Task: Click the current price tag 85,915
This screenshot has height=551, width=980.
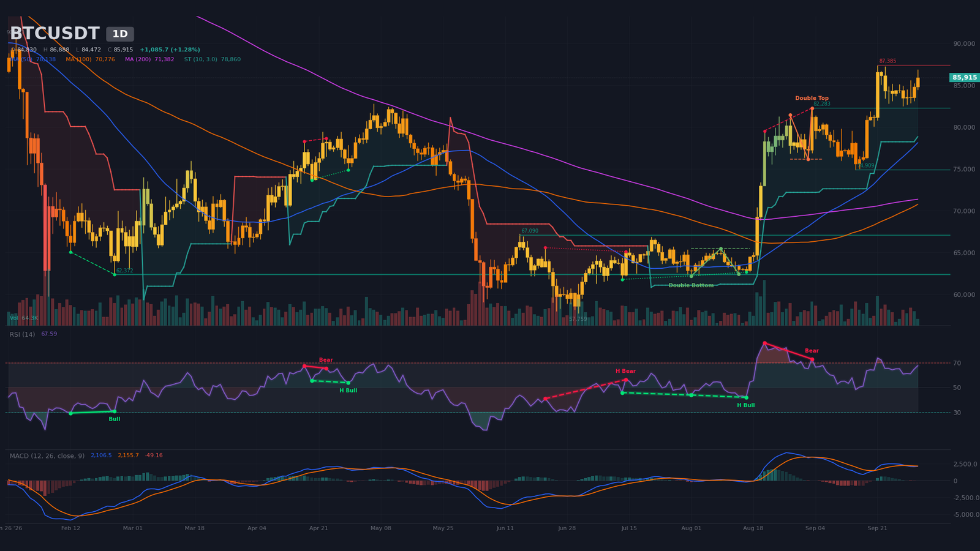Action: [965, 78]
